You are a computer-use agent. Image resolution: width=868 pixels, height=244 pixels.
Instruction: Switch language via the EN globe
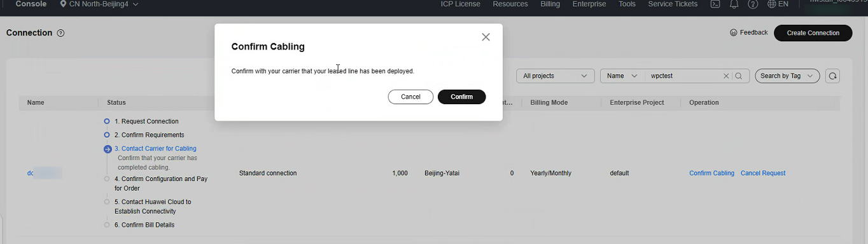point(778,4)
